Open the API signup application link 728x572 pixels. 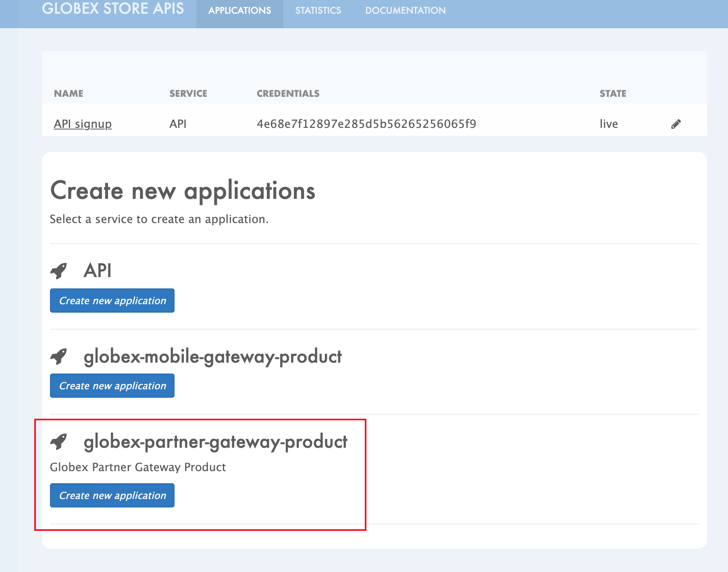click(x=83, y=124)
